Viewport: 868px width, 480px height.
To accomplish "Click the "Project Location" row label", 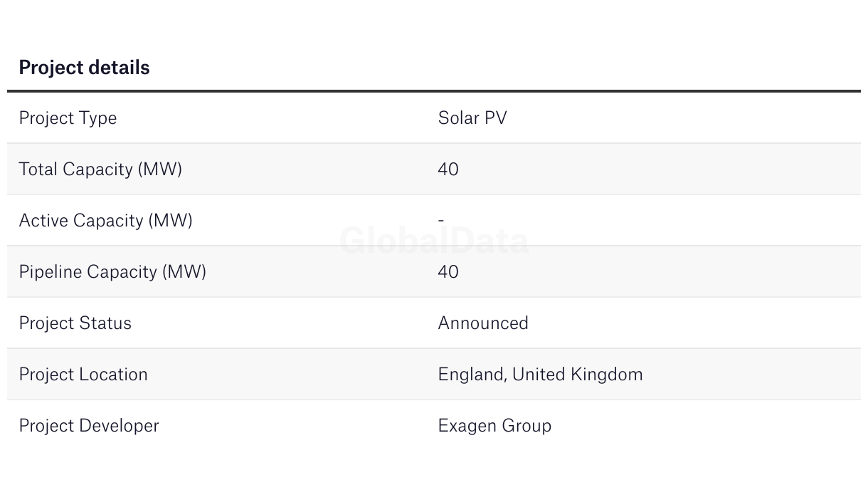I will [x=83, y=375].
